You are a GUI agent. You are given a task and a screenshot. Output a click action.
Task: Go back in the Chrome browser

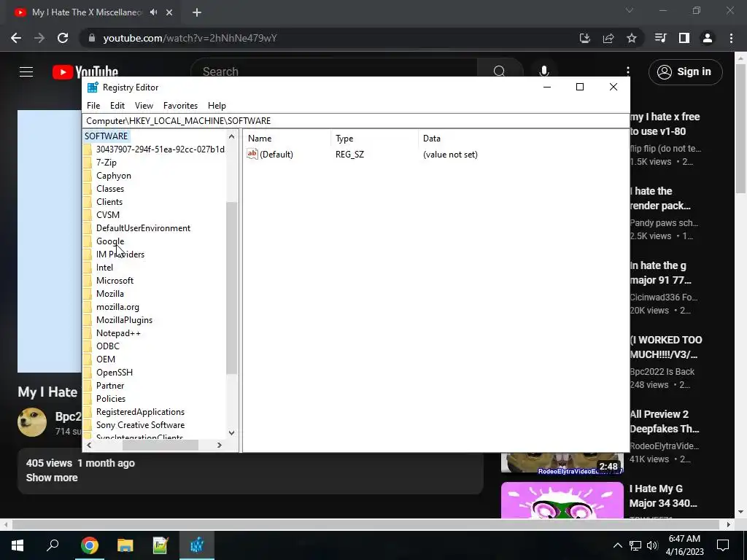tap(16, 38)
